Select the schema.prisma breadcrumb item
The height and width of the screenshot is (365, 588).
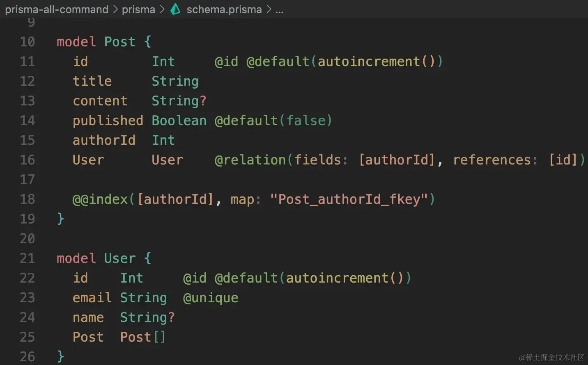[x=224, y=9]
